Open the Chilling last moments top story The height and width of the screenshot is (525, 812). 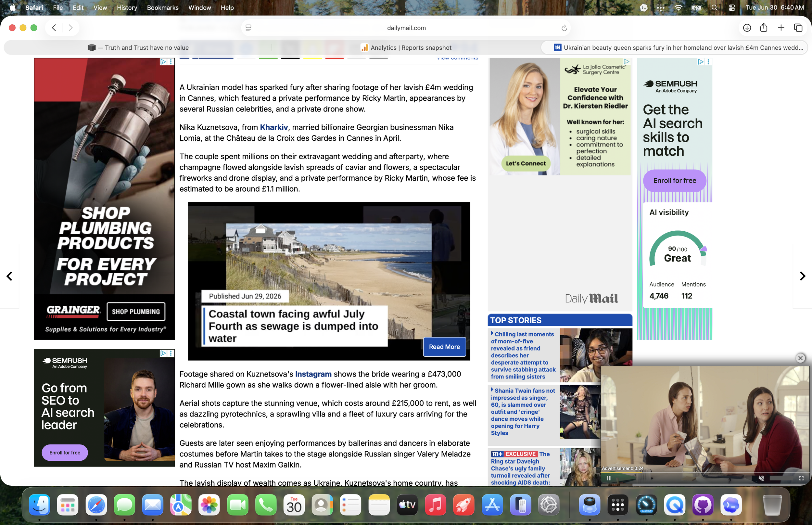click(x=523, y=355)
